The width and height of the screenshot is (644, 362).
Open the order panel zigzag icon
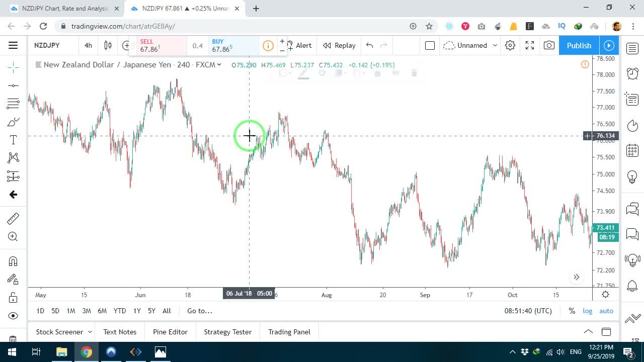click(632, 318)
